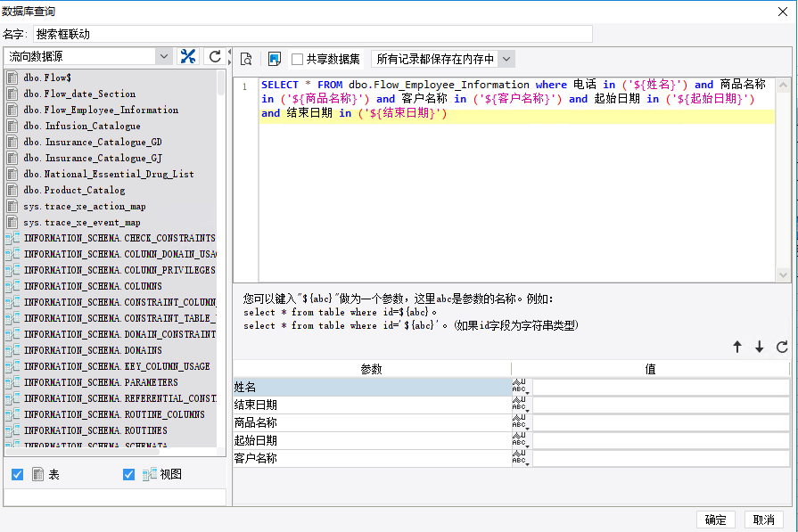The image size is (798, 532).
Task: Click inside the SQL editor text
Action: [x=516, y=180]
